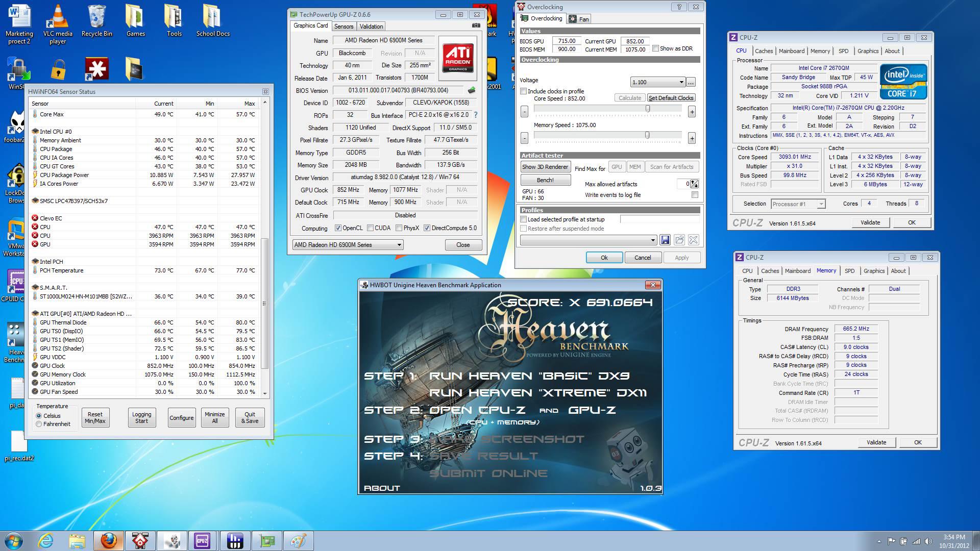Switch to the Validation tab in GPU-Z
Image resolution: width=980 pixels, height=551 pixels.
click(371, 27)
